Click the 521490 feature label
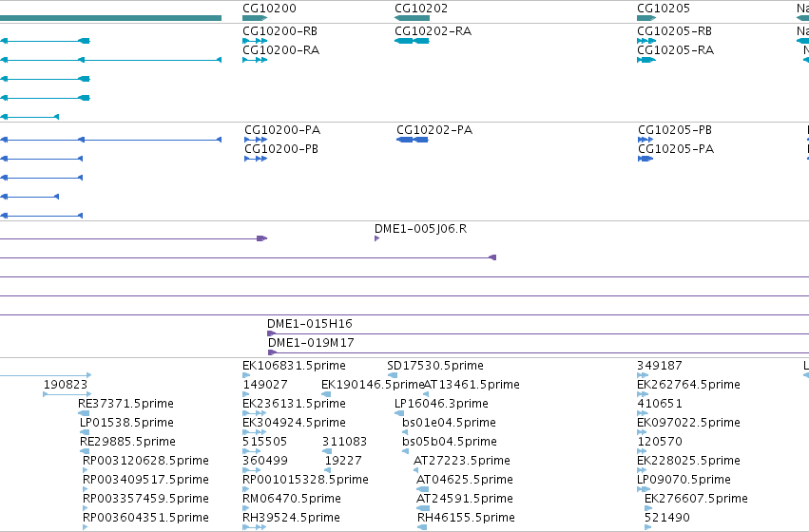 click(666, 518)
